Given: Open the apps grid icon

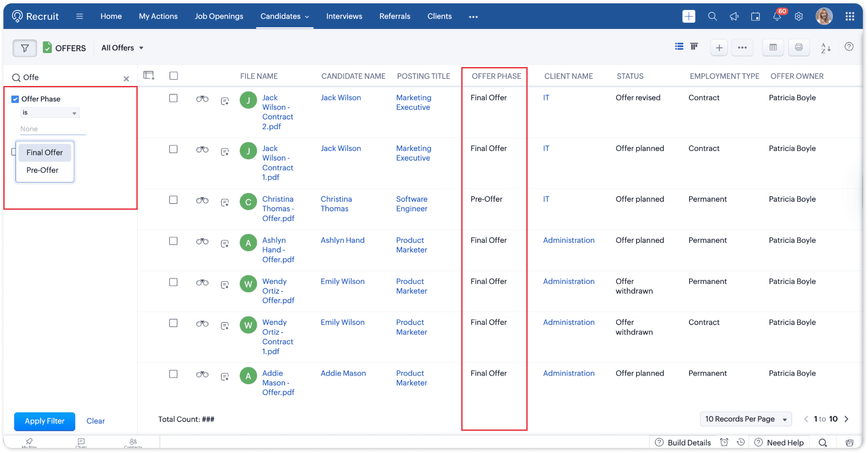Looking at the screenshot, I should point(850,16).
